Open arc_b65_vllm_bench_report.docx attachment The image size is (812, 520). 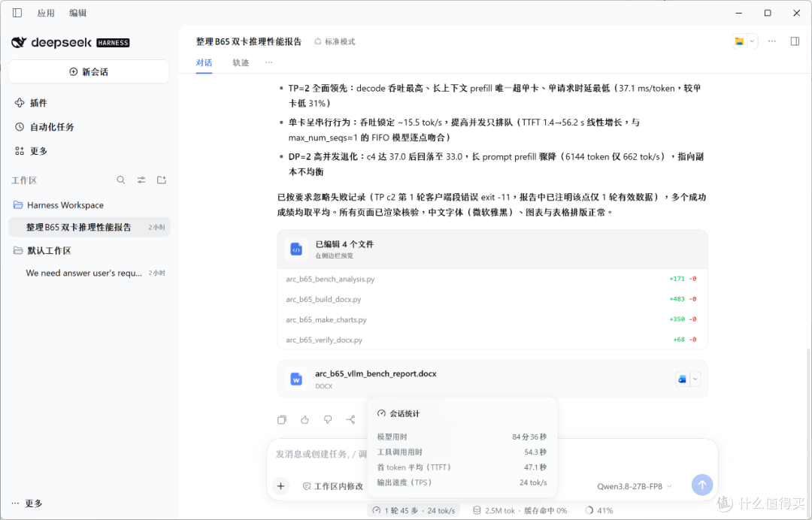(492, 379)
